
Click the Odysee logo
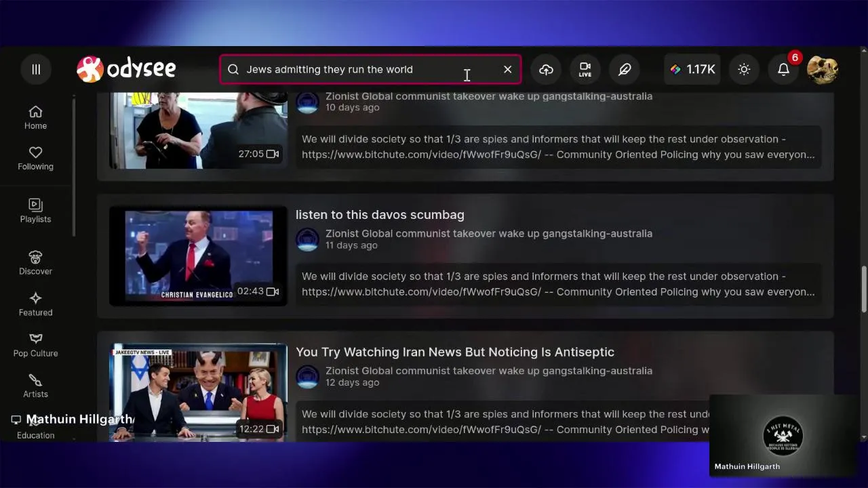click(x=126, y=69)
